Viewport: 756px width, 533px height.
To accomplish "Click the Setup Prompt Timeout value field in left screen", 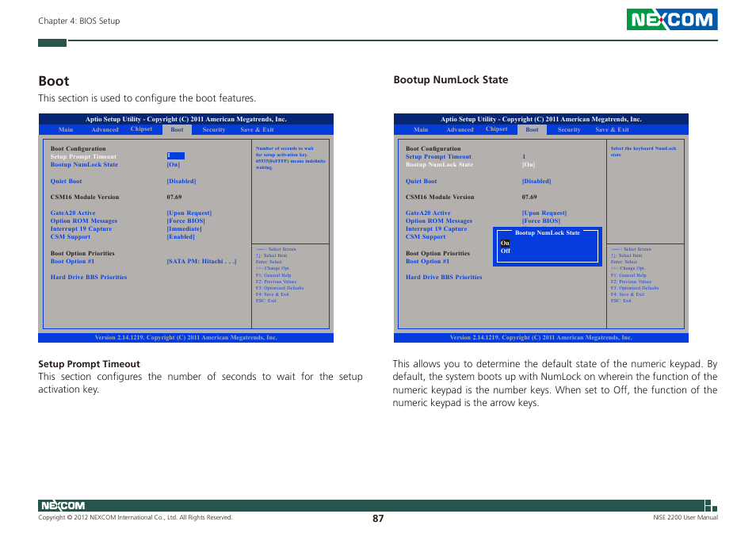I will click(175, 155).
